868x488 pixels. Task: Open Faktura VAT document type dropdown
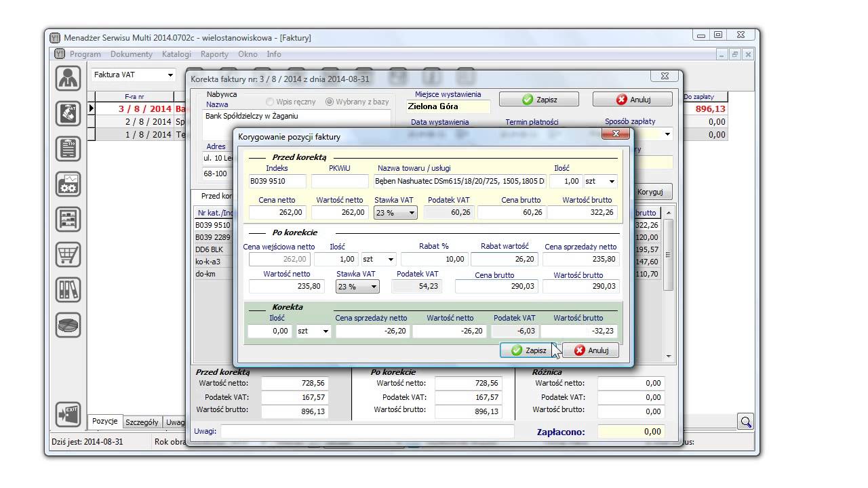click(x=170, y=75)
